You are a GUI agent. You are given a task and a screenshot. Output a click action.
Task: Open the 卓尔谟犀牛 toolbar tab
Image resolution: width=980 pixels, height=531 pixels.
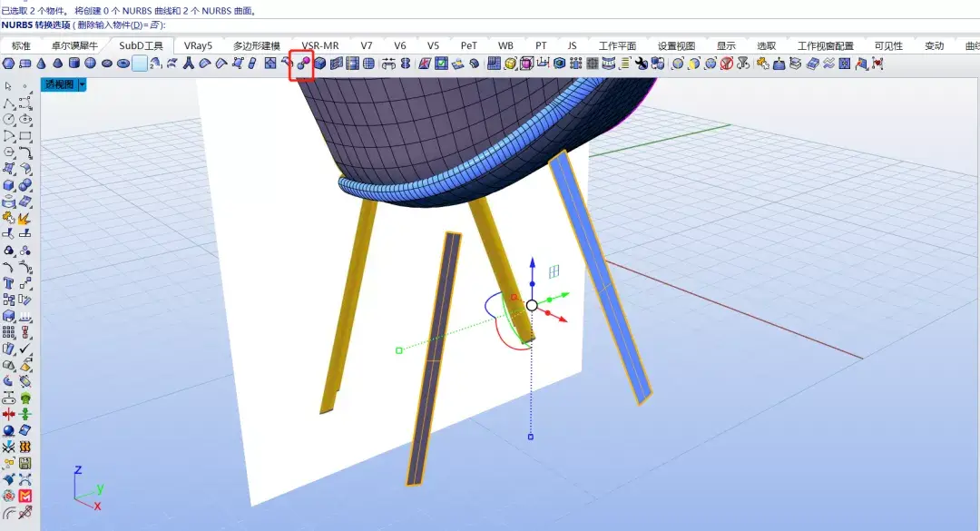[x=75, y=45]
